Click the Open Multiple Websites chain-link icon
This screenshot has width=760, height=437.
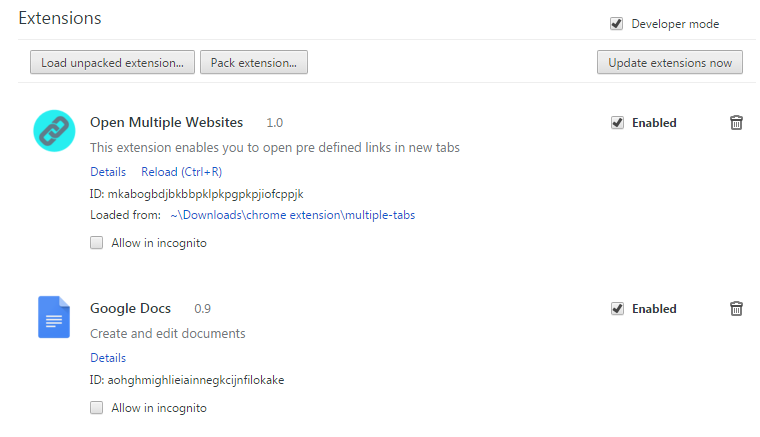click(x=54, y=131)
